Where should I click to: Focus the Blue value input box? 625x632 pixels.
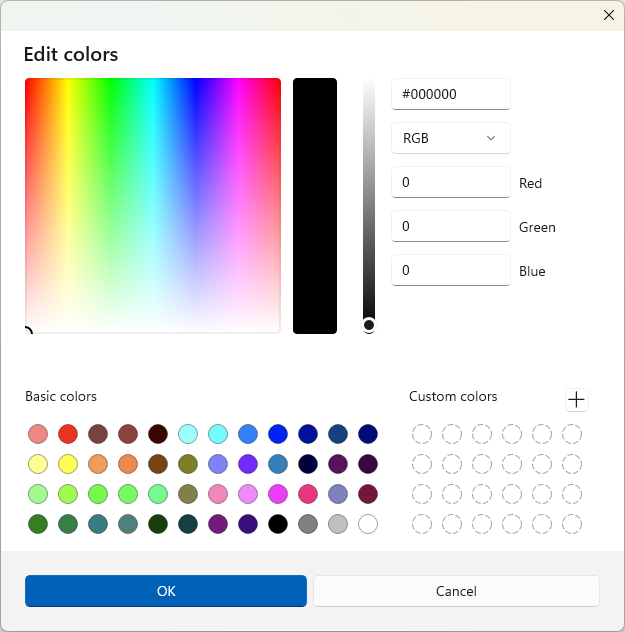450,270
